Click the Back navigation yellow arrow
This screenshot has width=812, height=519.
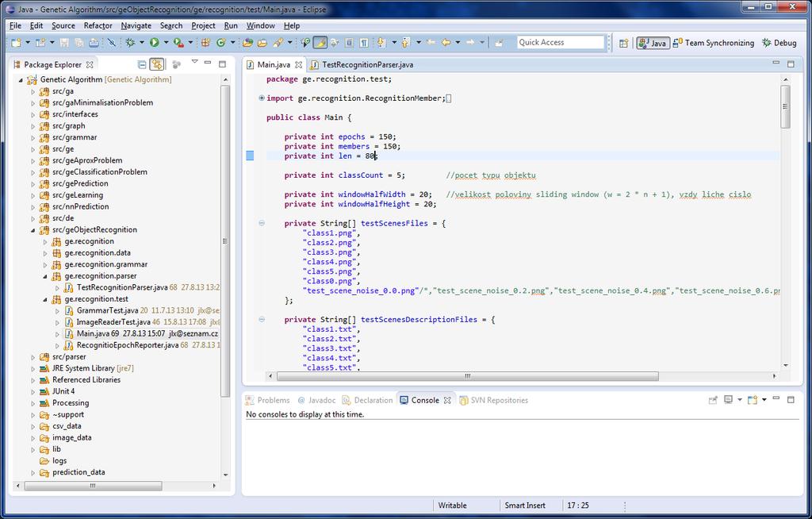(x=446, y=43)
